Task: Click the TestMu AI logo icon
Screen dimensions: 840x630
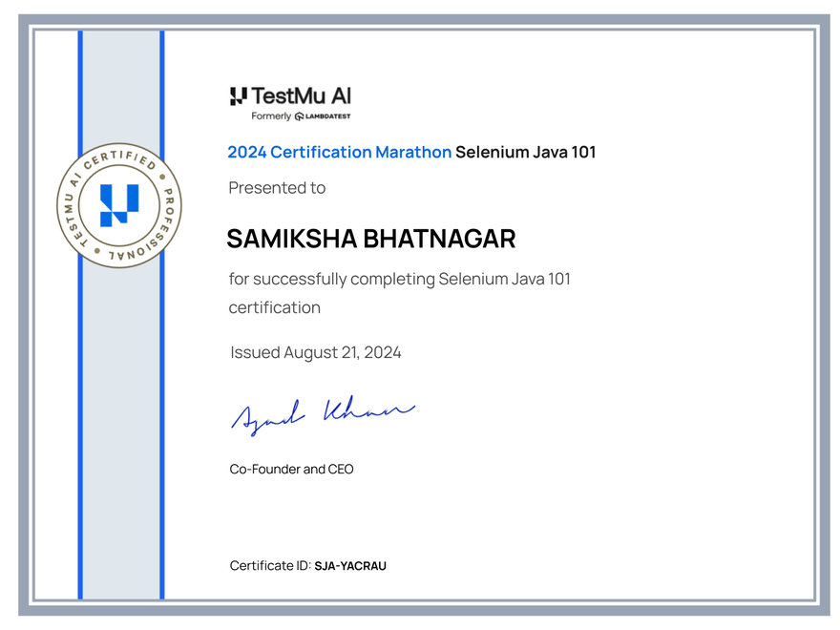Action: [238, 95]
